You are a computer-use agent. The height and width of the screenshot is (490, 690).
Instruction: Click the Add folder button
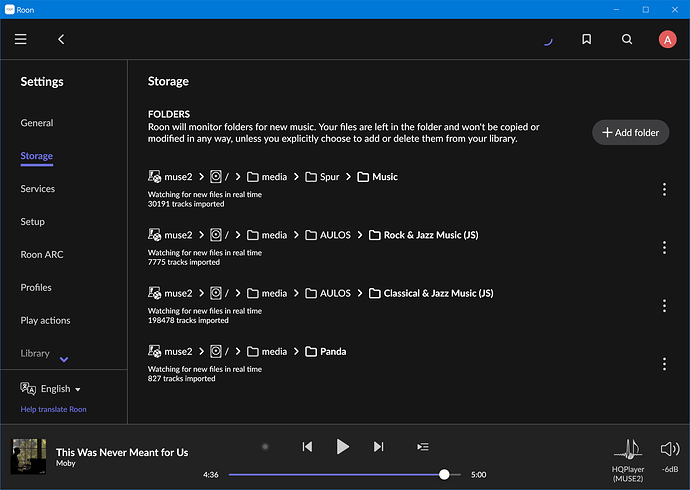coord(630,132)
